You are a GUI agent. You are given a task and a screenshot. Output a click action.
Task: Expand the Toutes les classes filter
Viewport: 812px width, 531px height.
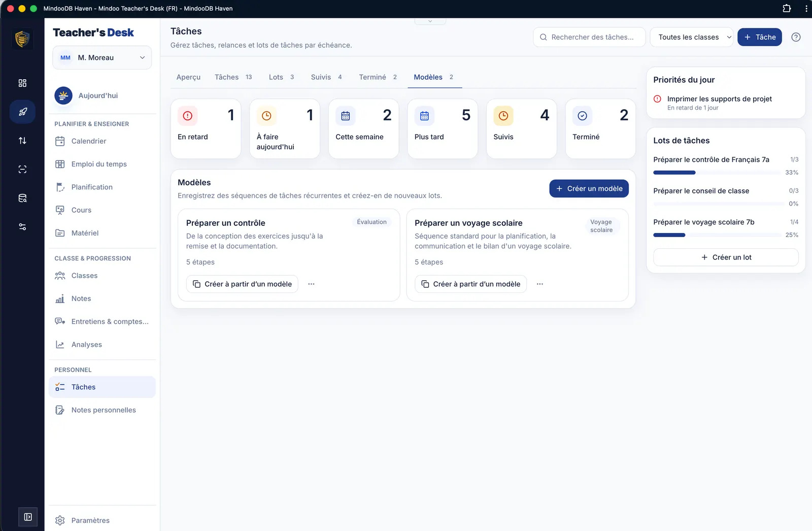[692, 37]
